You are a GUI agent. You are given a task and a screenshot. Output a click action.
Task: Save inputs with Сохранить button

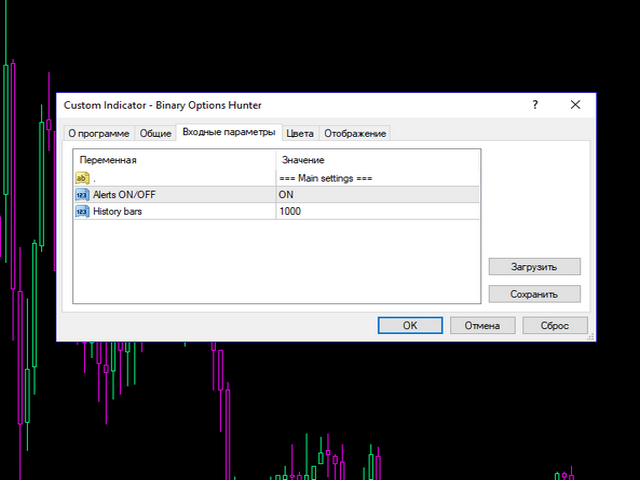click(x=534, y=294)
